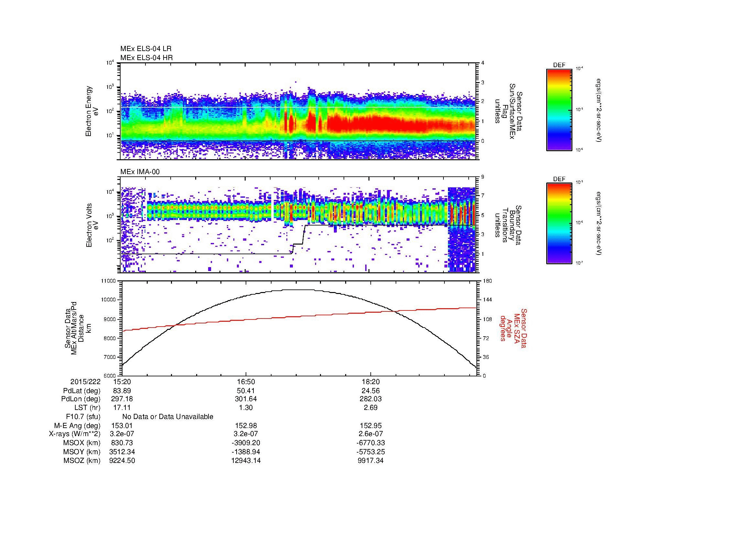Select the 'Electron Volts eV' axis label

pos(92,225)
